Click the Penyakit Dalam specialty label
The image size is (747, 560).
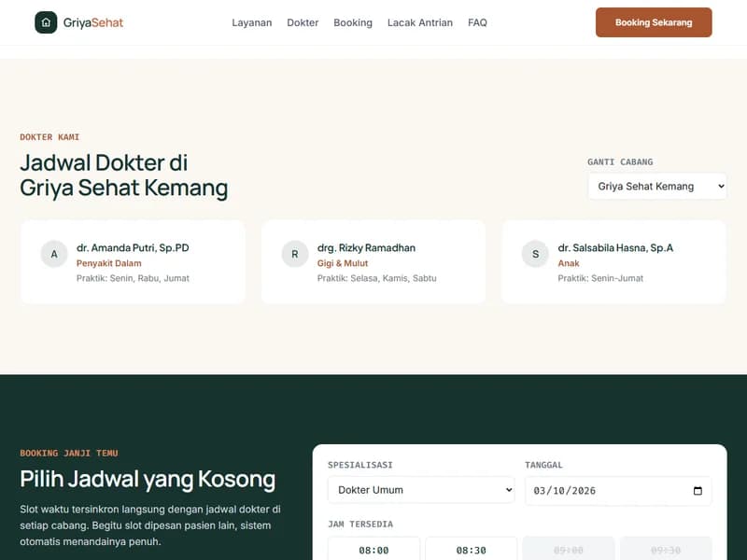pos(108,263)
